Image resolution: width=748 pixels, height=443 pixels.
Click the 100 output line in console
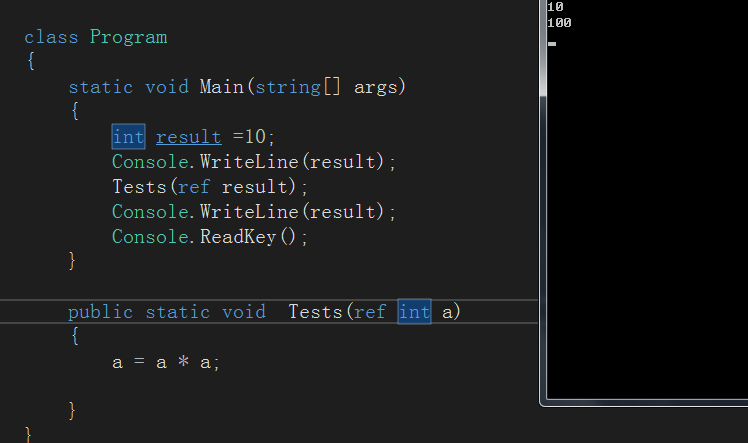coord(560,23)
